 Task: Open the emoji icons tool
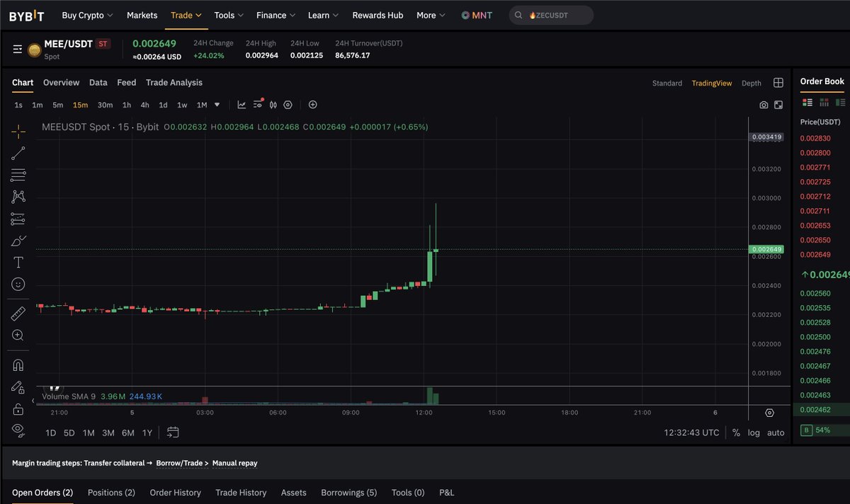point(18,284)
